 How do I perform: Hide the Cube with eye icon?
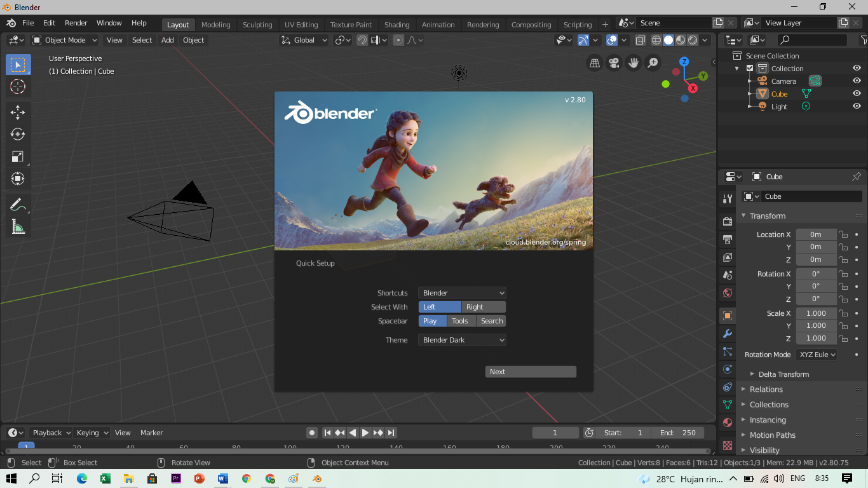(x=857, y=93)
